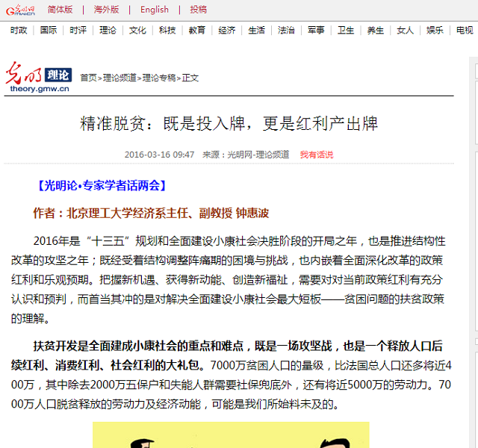Select 国际 in the navigation bar

49,31
